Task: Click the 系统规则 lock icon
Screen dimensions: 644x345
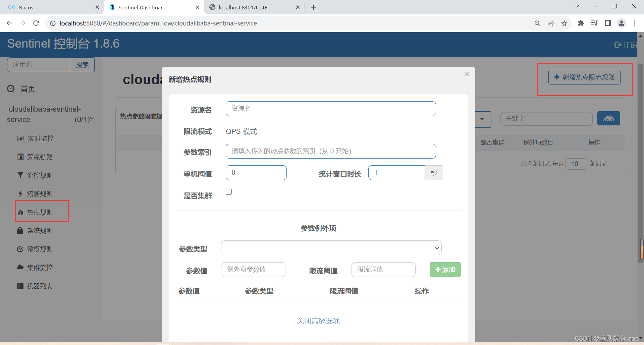Action: (x=20, y=230)
